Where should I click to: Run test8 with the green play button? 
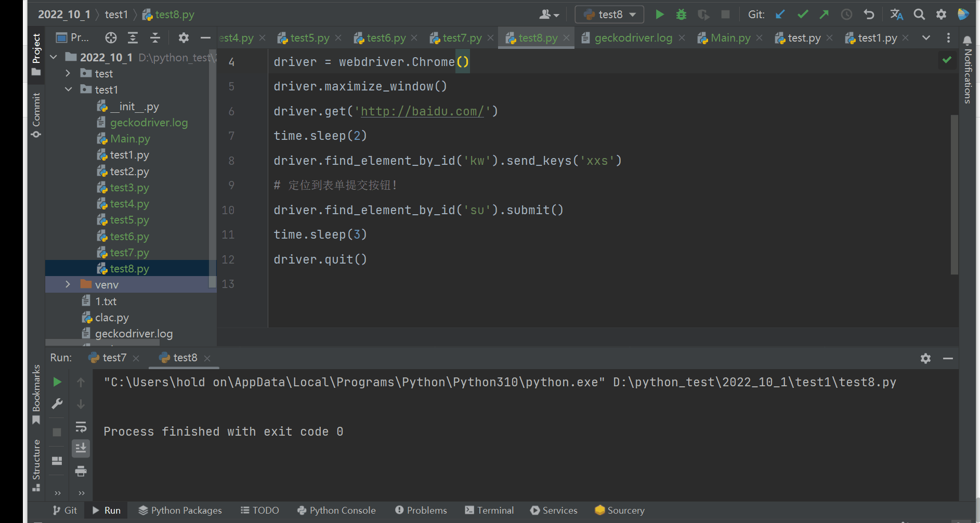click(x=659, y=15)
